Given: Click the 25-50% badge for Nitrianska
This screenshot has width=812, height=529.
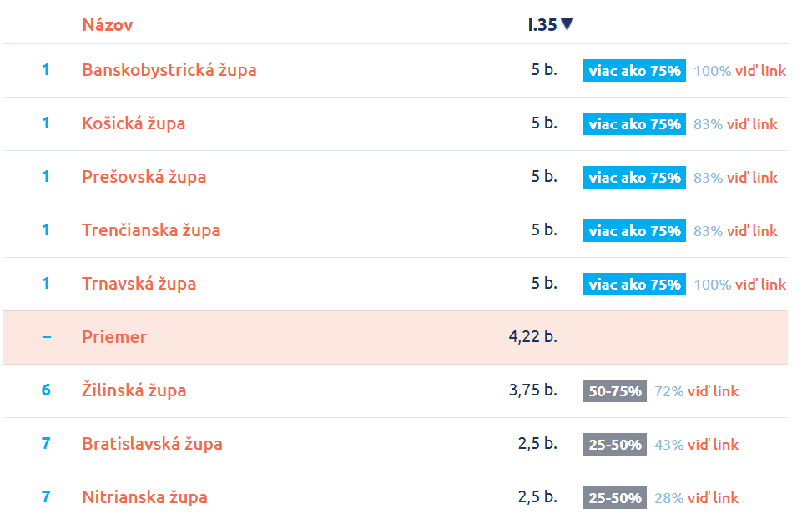Looking at the screenshot, I should (x=615, y=498).
